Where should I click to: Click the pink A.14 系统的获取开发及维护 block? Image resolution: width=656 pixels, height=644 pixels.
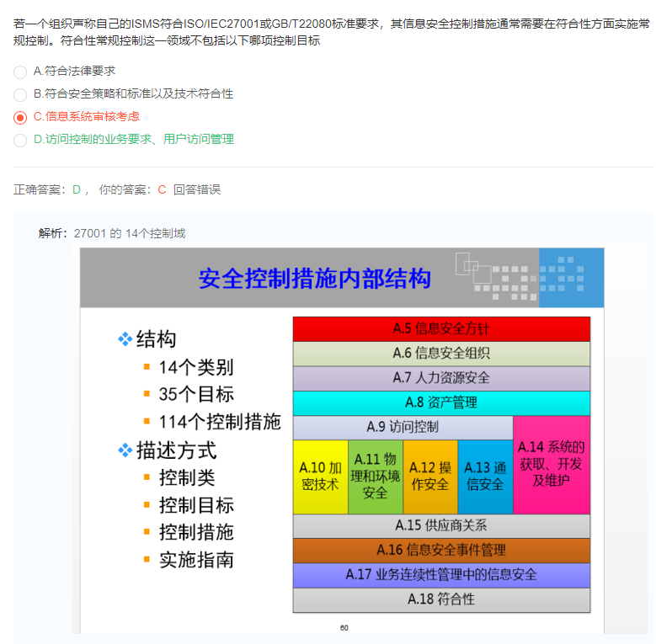[552, 464]
